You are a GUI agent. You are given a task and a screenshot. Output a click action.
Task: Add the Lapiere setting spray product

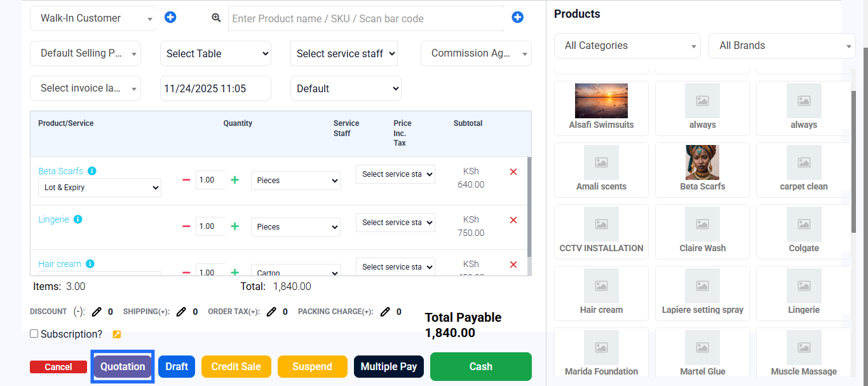[x=702, y=293]
